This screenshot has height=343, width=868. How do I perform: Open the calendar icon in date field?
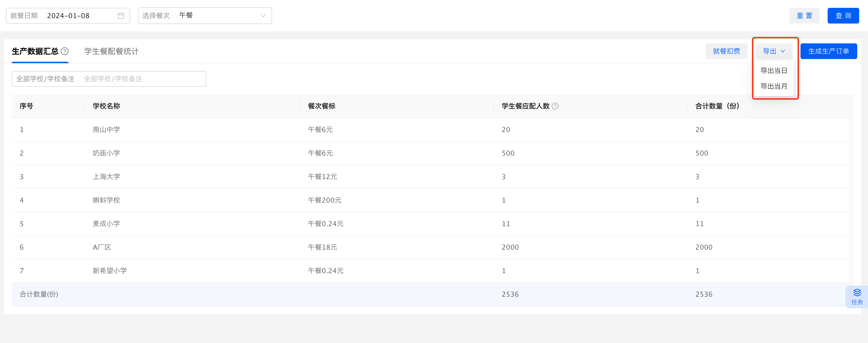click(x=121, y=16)
